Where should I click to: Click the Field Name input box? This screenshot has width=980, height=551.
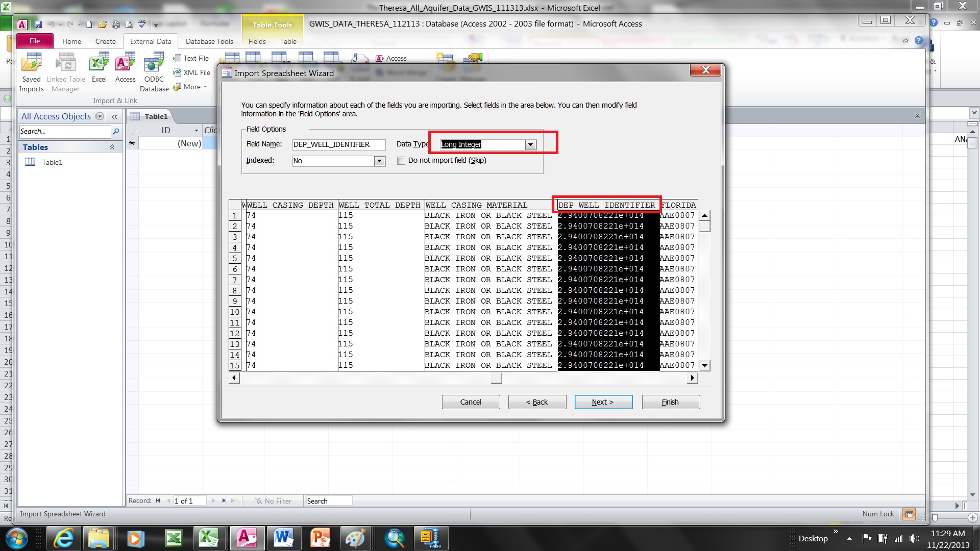pyautogui.click(x=339, y=144)
